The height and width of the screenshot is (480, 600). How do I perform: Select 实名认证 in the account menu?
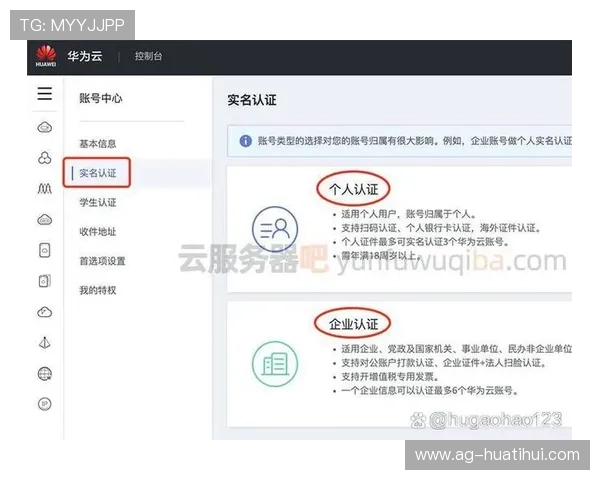click(98, 173)
